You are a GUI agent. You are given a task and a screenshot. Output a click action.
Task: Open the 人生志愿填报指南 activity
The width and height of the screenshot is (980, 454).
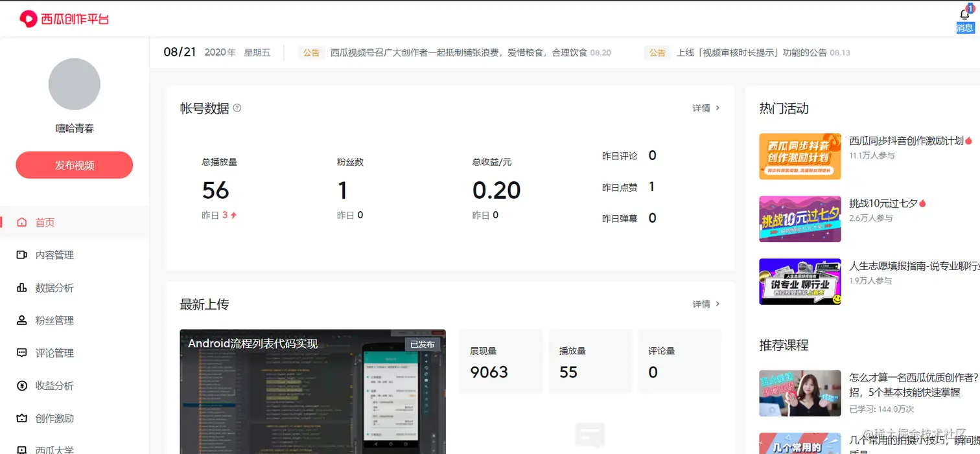tap(914, 266)
